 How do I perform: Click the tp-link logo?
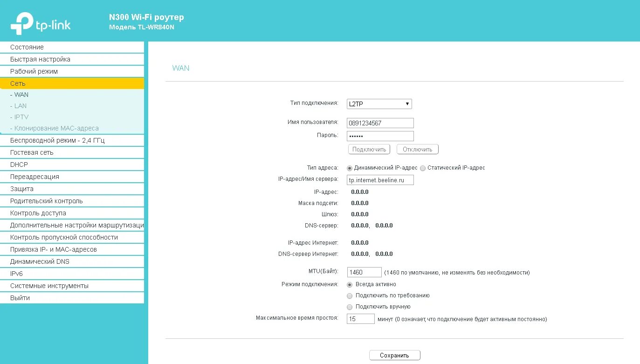(41, 23)
